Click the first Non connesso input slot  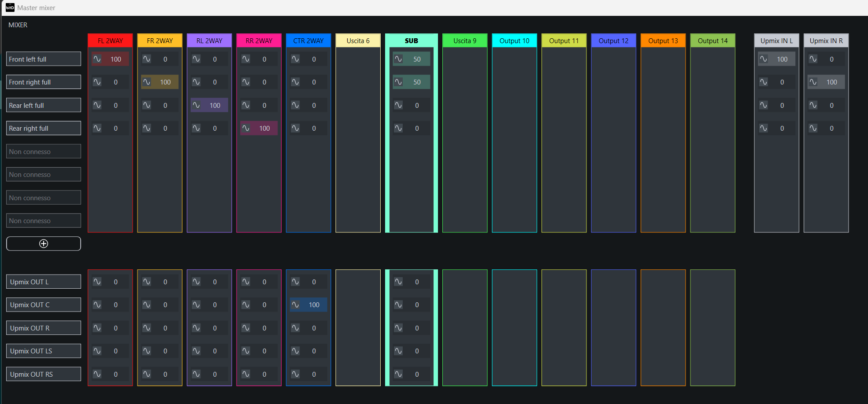44,151
